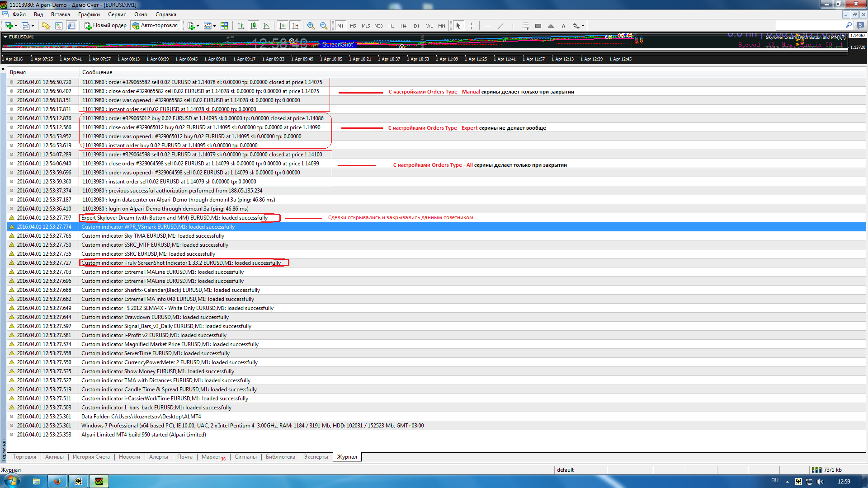
Task: Expand the Profiles dropdown arrow
Action: (33, 26)
